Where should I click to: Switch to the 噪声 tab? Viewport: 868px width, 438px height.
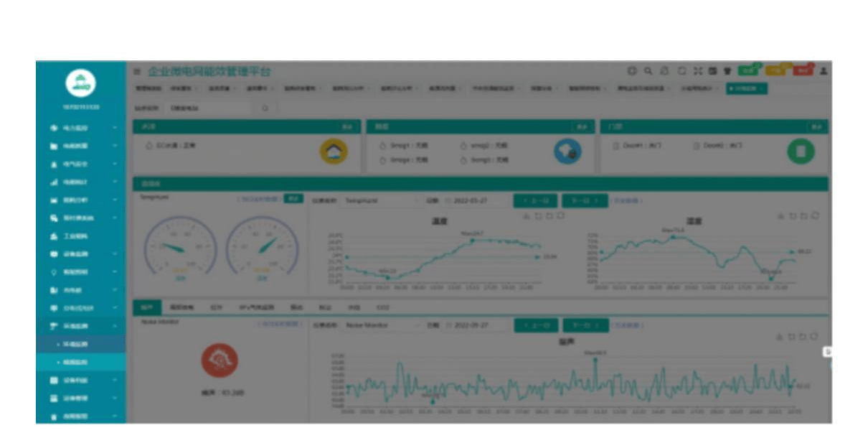pyautogui.click(x=146, y=307)
